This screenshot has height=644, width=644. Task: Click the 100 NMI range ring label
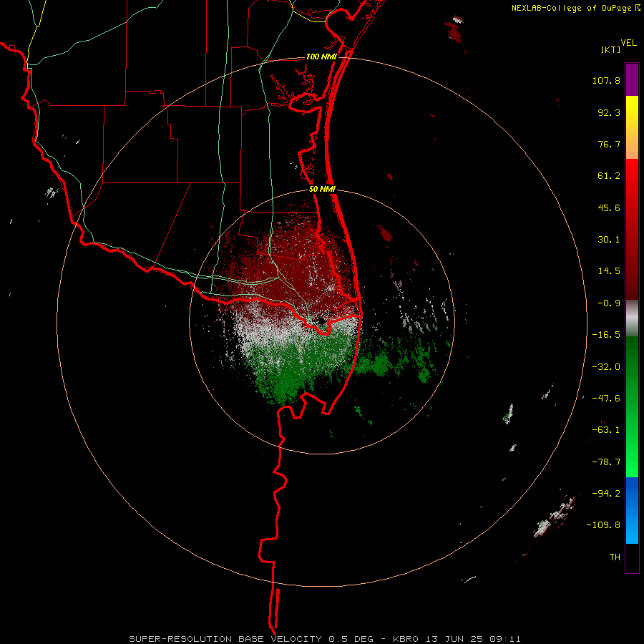pyautogui.click(x=321, y=57)
